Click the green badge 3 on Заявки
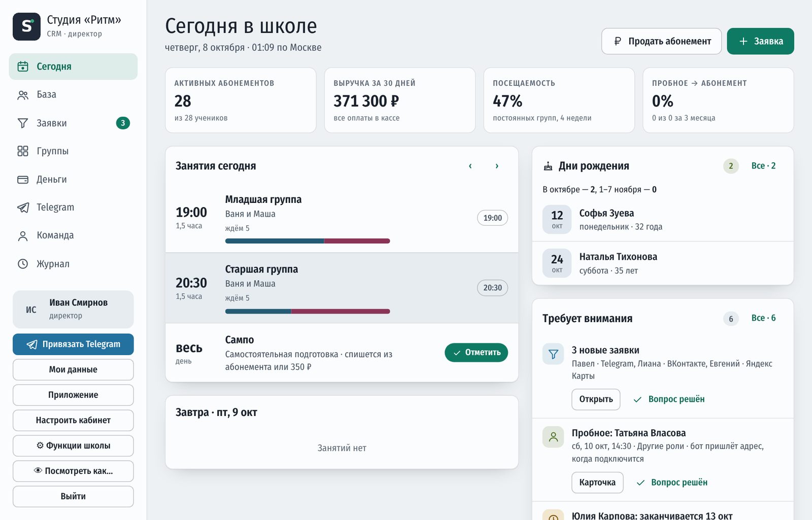812x520 pixels. (123, 123)
